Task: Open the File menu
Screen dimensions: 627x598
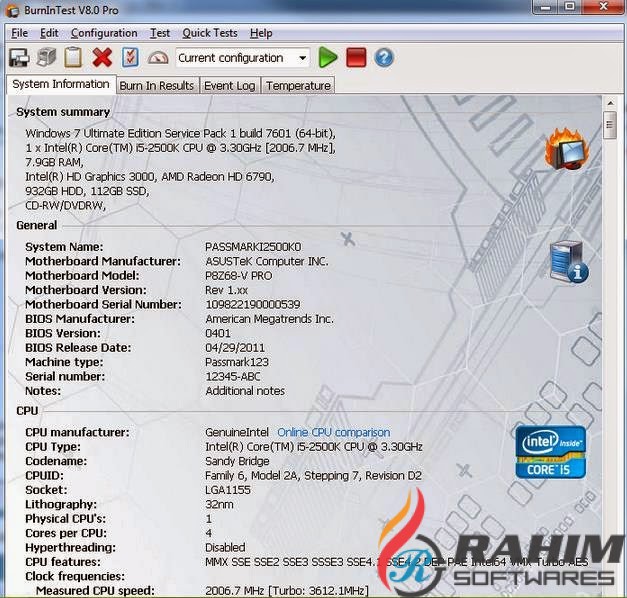Action: [x=20, y=33]
